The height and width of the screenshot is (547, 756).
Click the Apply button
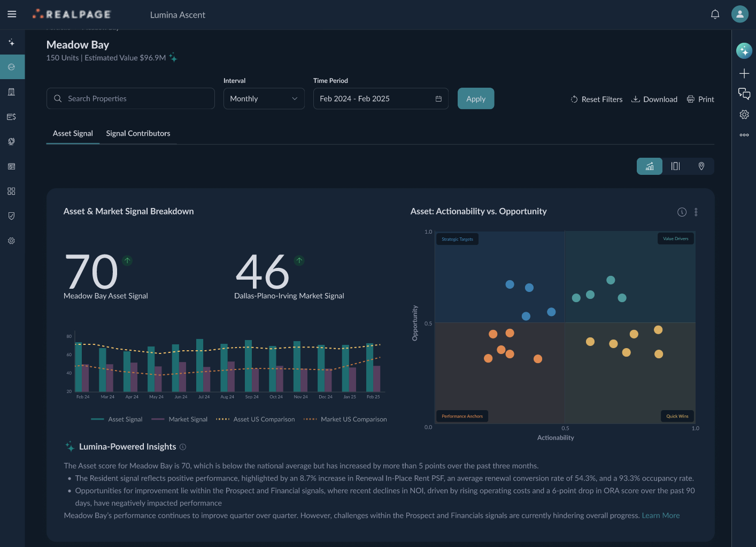coord(476,99)
